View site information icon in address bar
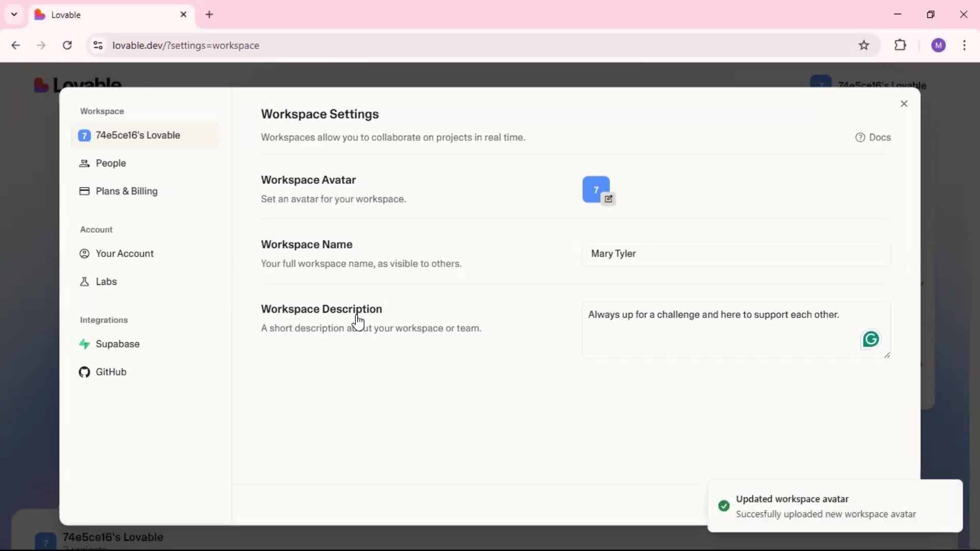This screenshot has height=551, width=980. 98,45
